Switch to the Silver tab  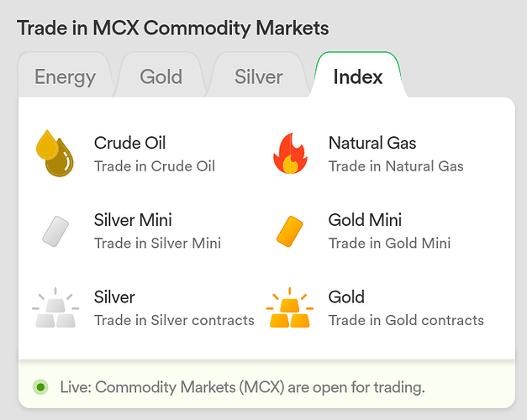click(x=259, y=76)
